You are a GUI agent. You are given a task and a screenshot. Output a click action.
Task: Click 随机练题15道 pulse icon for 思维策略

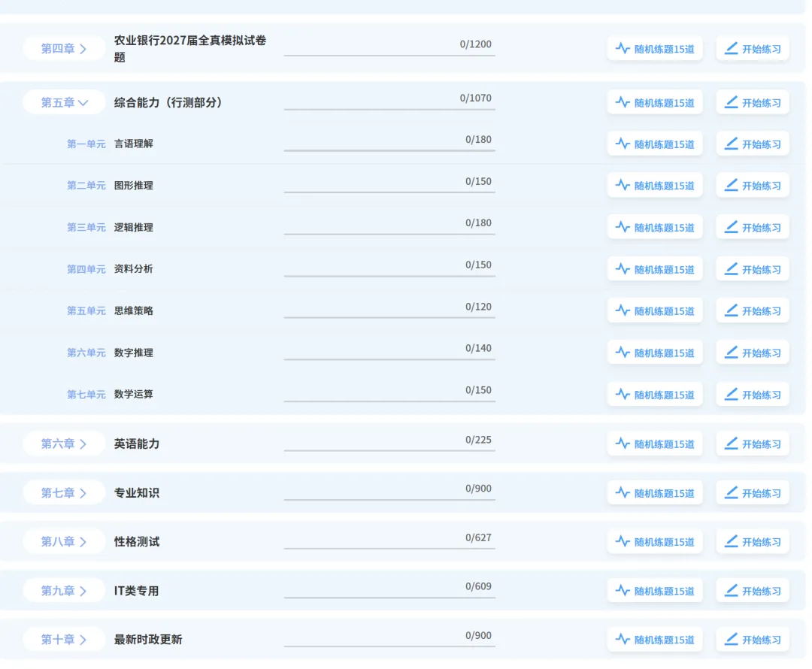[x=623, y=310]
